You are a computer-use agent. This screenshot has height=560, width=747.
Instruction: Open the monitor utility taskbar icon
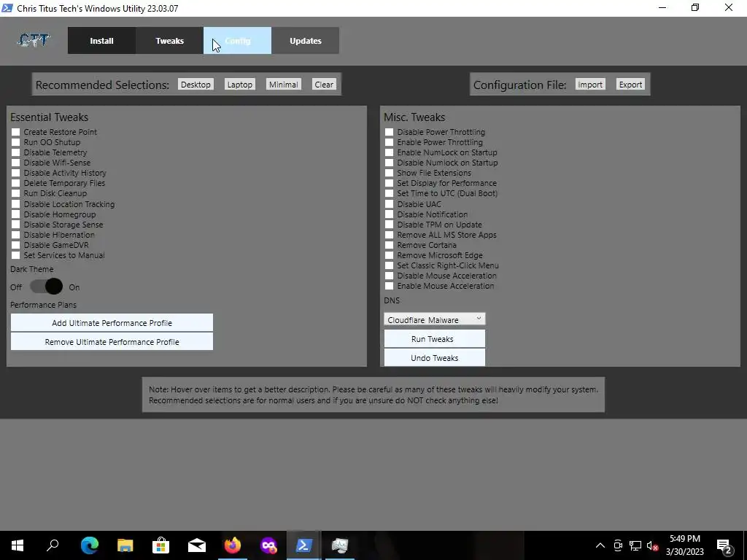pos(340,545)
